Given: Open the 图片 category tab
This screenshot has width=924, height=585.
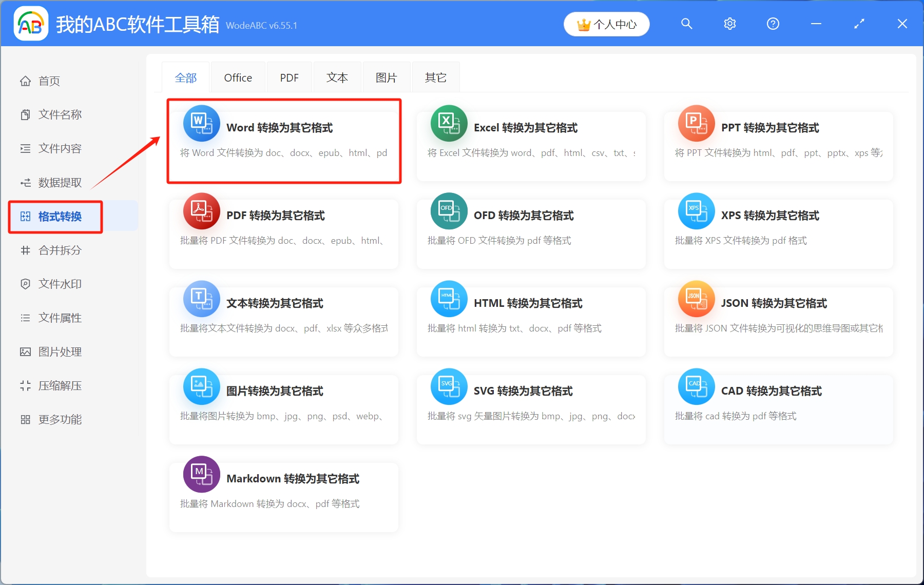Looking at the screenshot, I should click(386, 78).
